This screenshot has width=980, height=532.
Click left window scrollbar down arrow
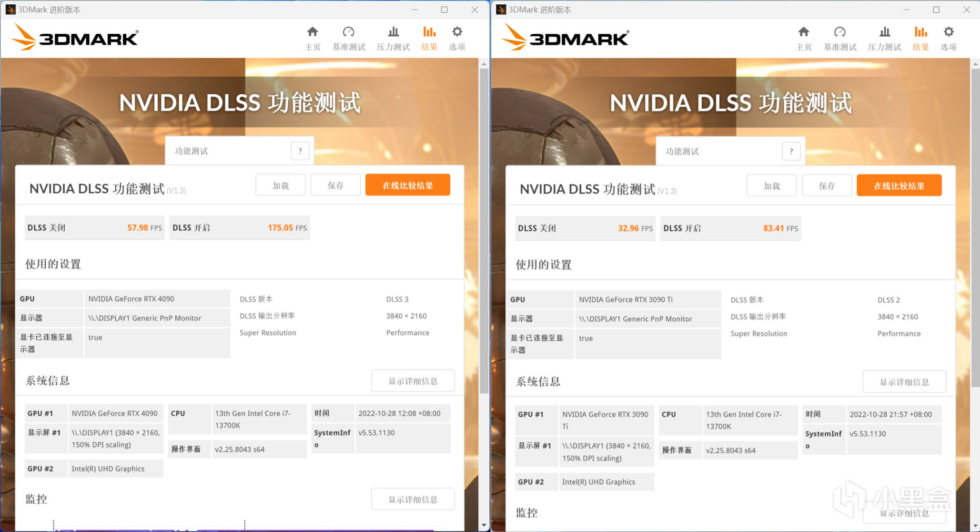484,525
